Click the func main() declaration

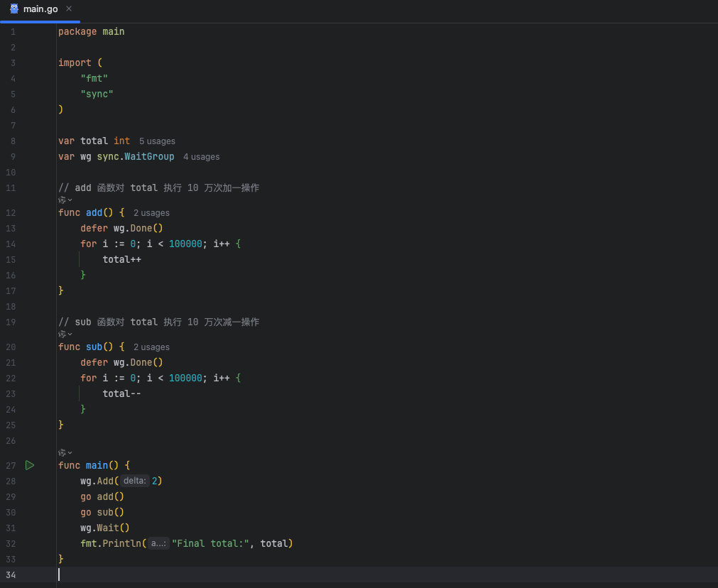(x=94, y=465)
